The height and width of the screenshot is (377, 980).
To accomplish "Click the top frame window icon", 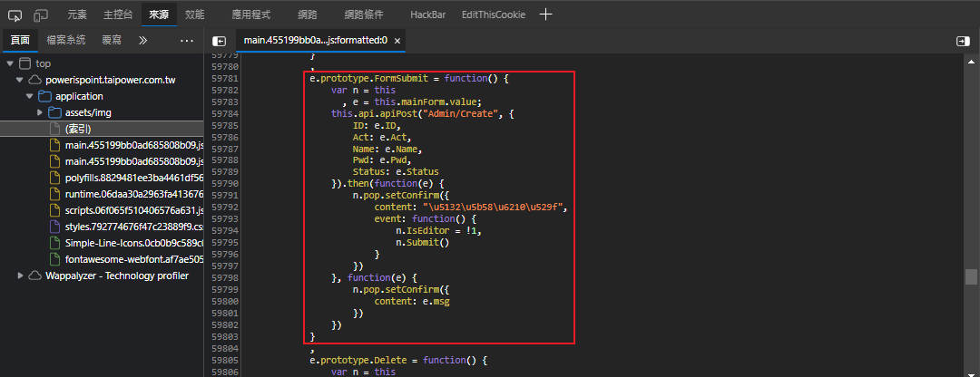I will (25, 63).
